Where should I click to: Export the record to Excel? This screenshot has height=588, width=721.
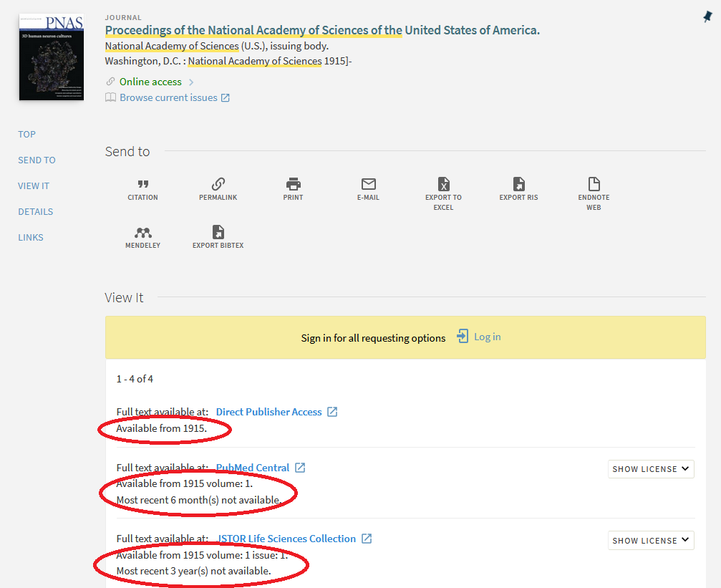(x=443, y=194)
